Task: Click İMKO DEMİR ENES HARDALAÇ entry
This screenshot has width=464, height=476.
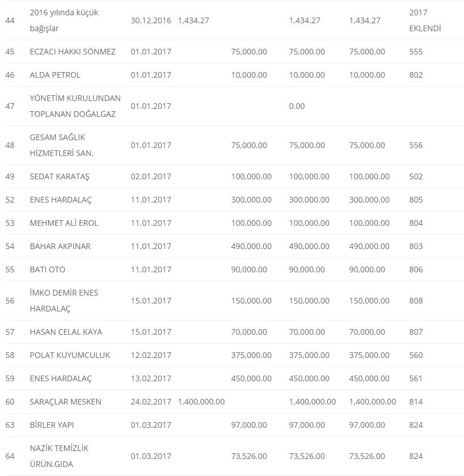Action: (64, 301)
